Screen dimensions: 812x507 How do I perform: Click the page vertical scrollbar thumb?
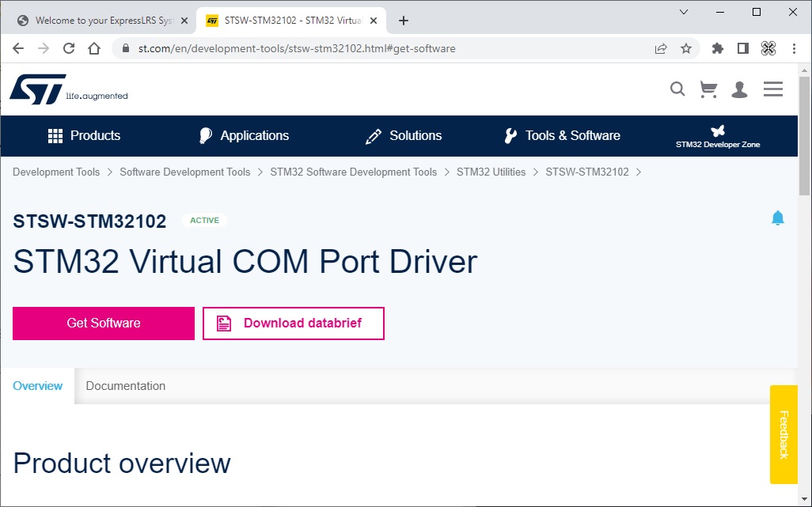point(804,135)
